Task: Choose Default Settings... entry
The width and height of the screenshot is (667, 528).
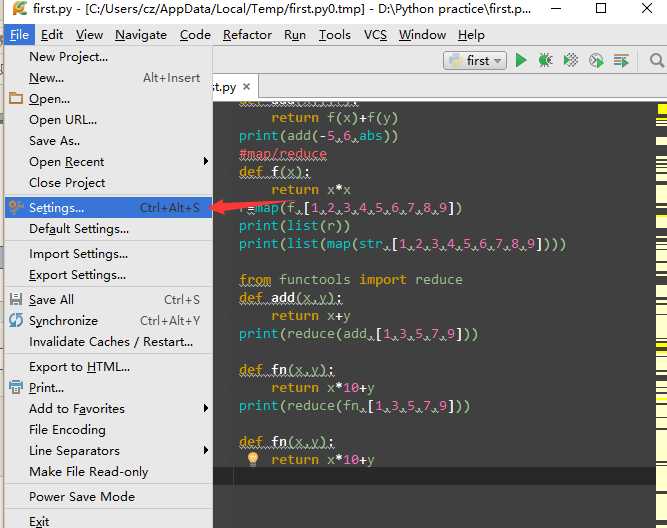Action: coord(108,228)
